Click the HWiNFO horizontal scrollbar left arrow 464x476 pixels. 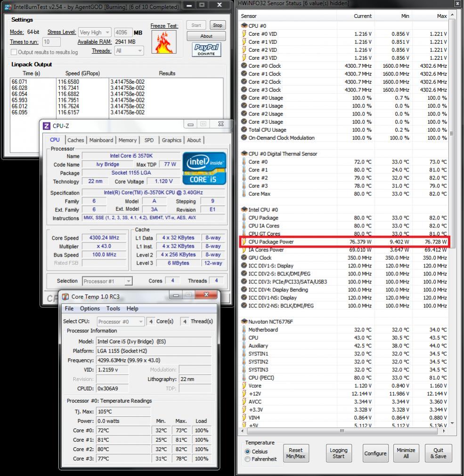(x=243, y=431)
